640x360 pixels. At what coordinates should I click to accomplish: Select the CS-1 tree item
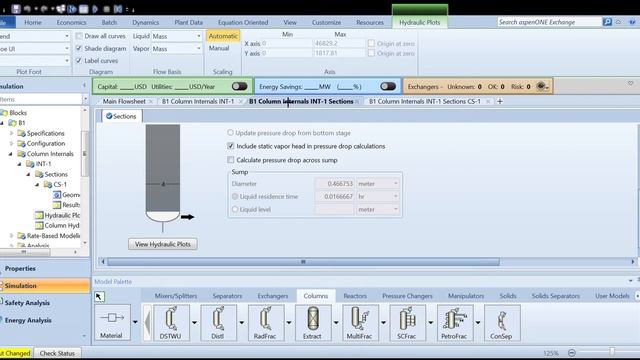coord(60,184)
